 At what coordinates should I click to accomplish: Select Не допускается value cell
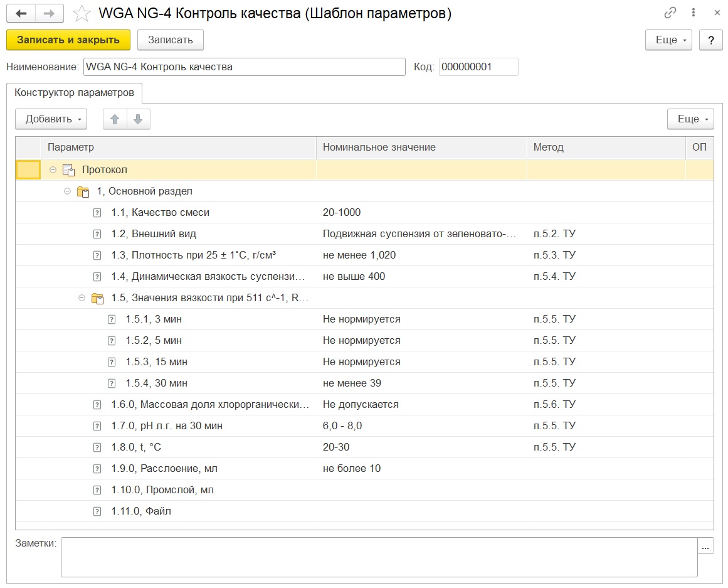[x=421, y=405]
